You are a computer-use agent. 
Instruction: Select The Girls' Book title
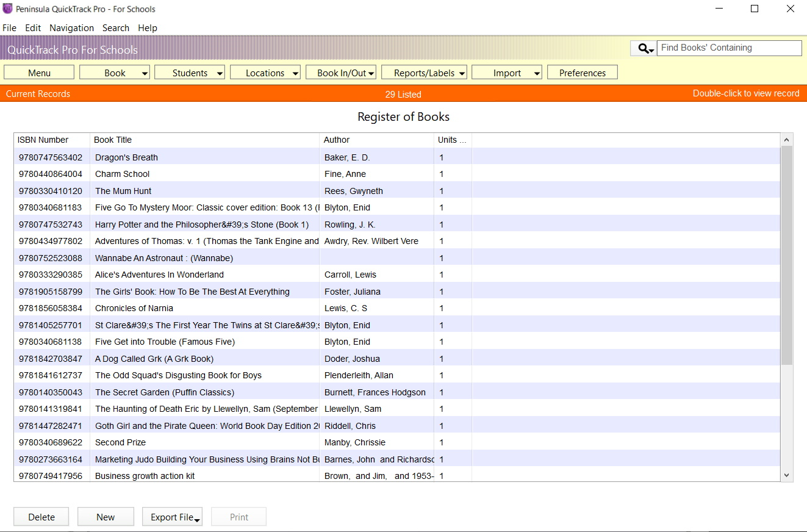pyautogui.click(x=192, y=292)
